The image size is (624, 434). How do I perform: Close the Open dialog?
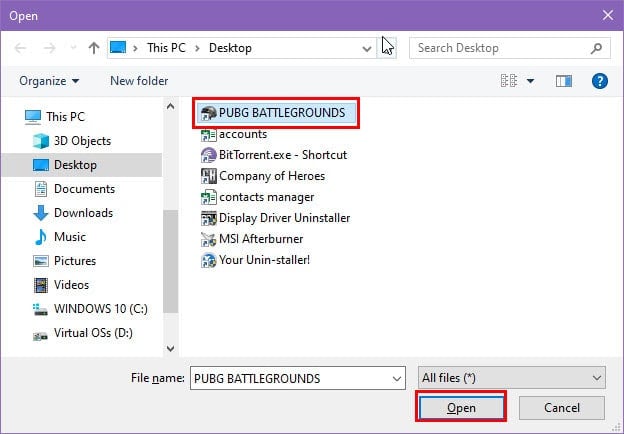pos(608,16)
